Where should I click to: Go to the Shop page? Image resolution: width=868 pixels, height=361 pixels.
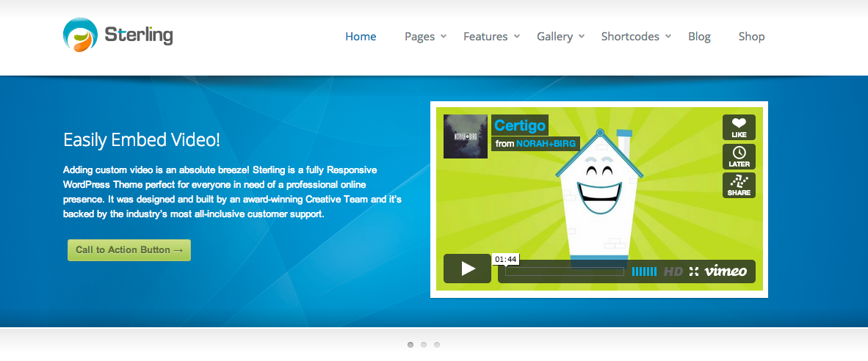752,37
